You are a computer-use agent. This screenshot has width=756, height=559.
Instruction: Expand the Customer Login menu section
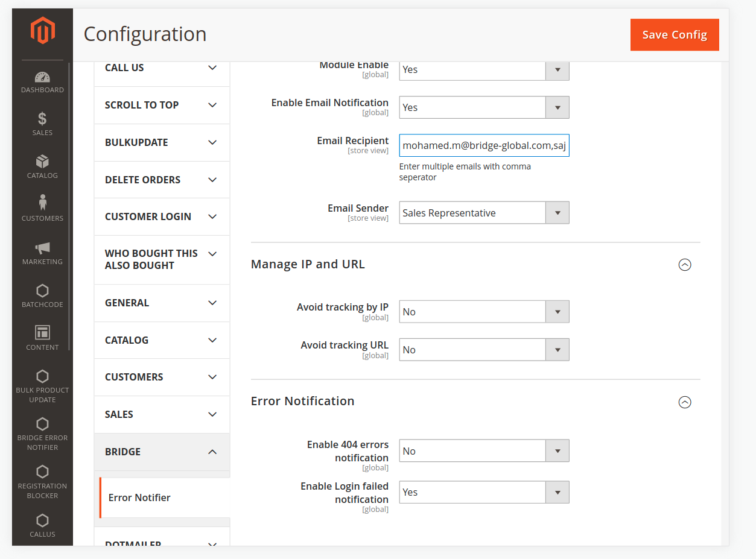click(x=162, y=216)
